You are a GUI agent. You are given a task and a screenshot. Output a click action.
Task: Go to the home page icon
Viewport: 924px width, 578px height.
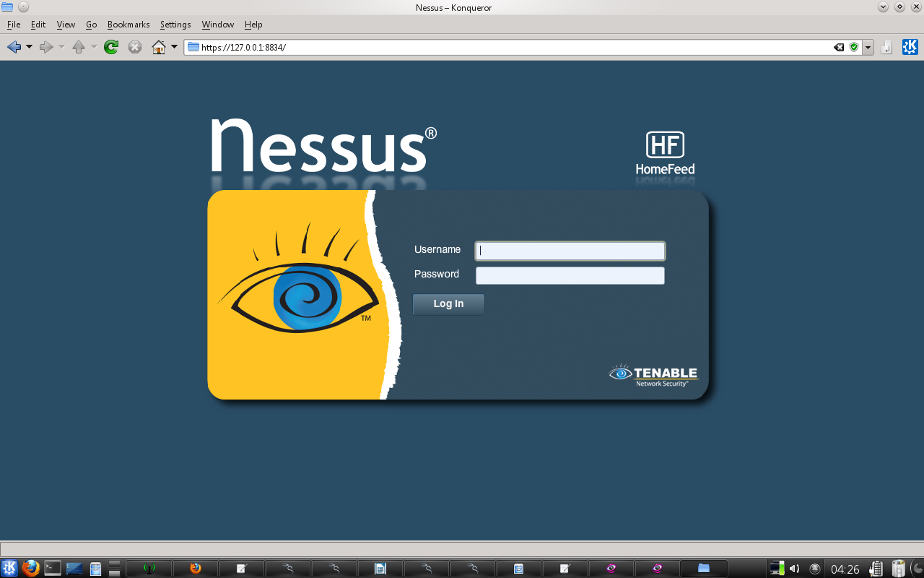(159, 47)
